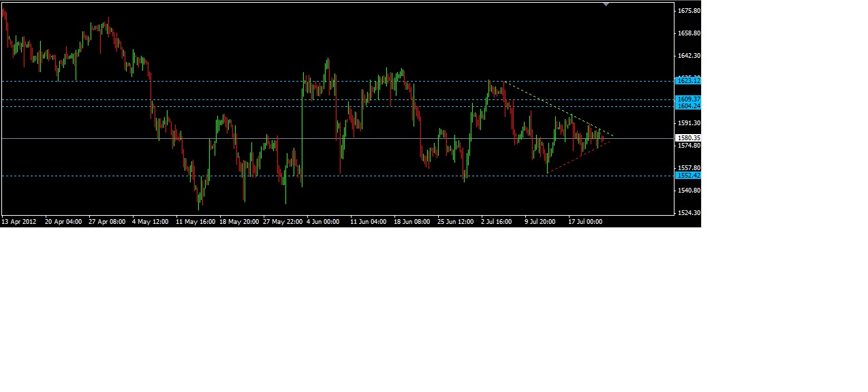This screenshot has height=392, width=868.
Task: Click the chart shift triangle marker
Action: [606, 4]
